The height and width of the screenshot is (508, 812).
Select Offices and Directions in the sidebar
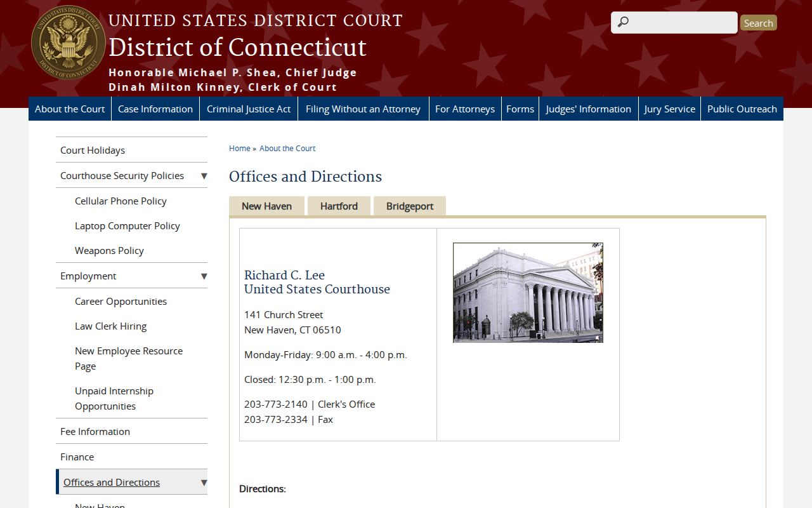pos(112,482)
